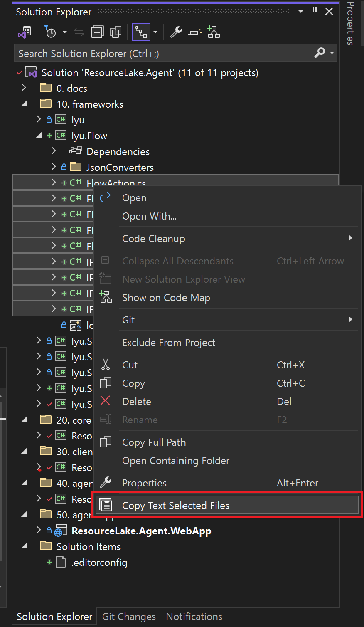Open the Git submenu in the context menu

[x=227, y=320]
